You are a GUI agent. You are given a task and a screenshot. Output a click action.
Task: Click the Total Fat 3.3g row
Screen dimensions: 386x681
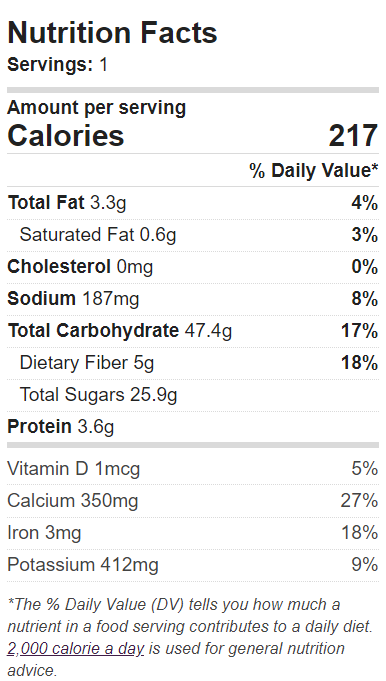point(193,203)
